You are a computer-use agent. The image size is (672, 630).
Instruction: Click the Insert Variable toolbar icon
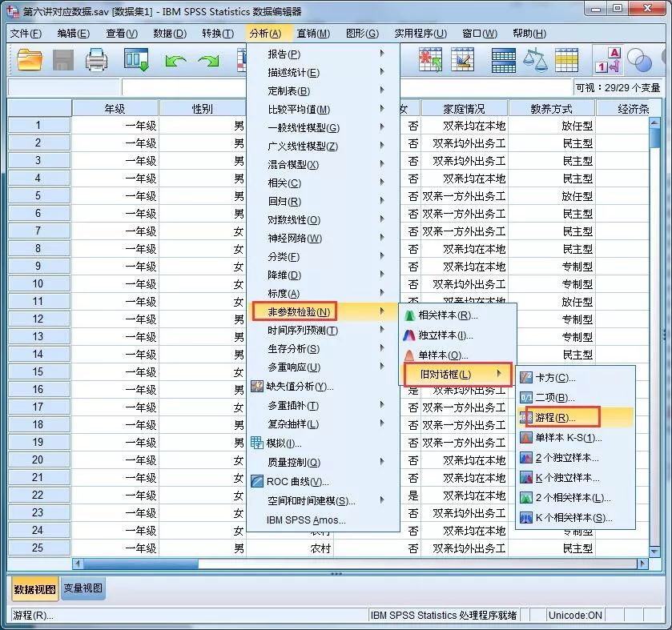coord(463,59)
